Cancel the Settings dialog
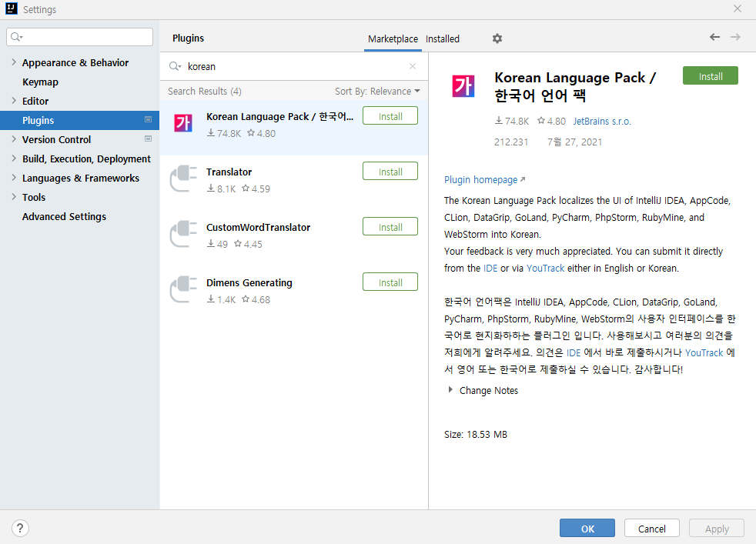756x544 pixels. (x=652, y=528)
